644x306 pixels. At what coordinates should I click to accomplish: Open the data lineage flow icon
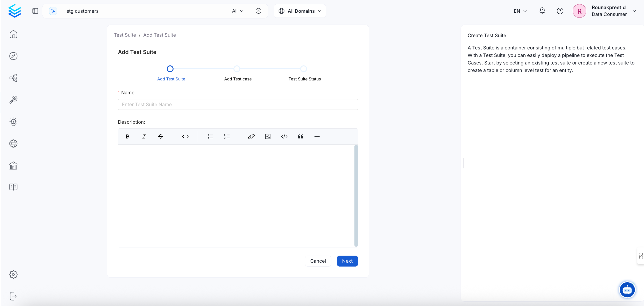[13, 78]
